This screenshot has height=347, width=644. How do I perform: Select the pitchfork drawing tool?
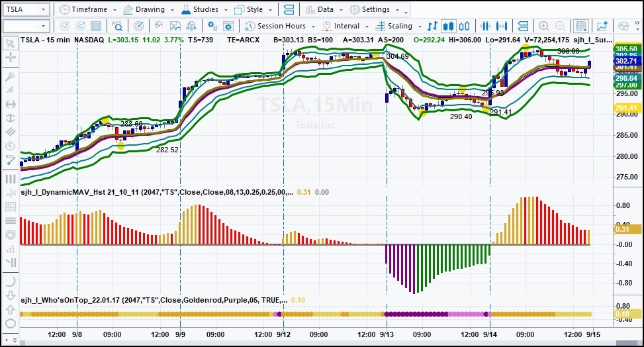pyautogui.click(x=11, y=76)
